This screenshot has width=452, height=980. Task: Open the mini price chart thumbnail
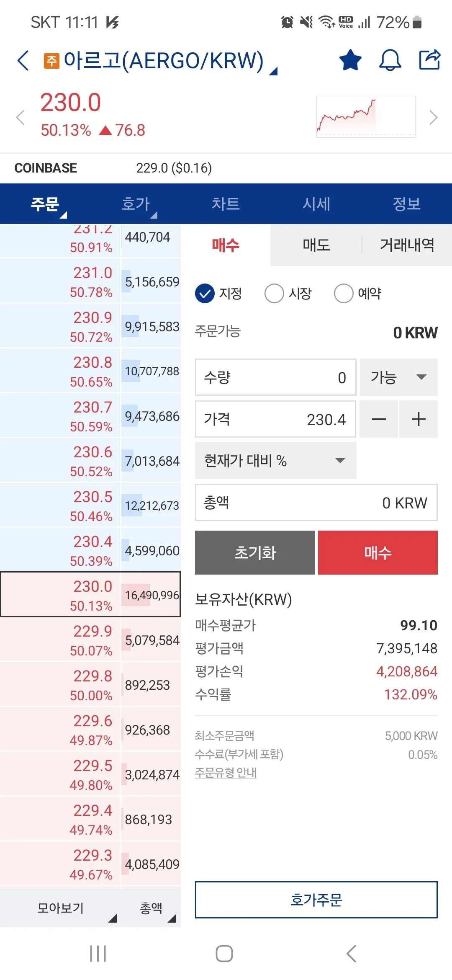click(x=366, y=117)
